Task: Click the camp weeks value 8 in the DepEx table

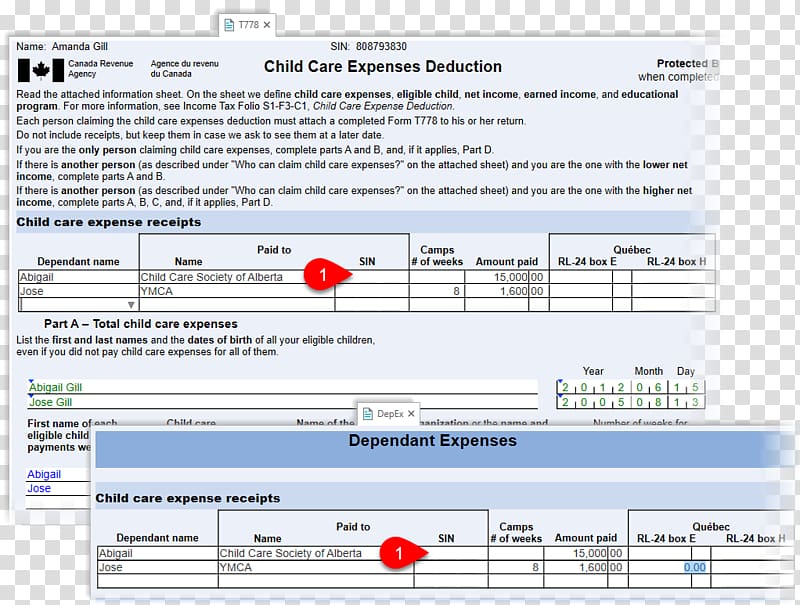Action: (516, 567)
